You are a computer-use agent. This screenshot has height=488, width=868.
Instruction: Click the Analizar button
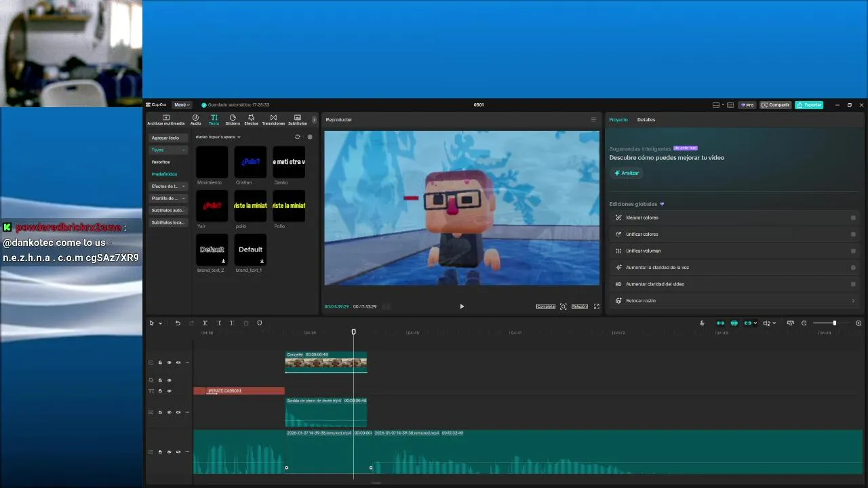627,173
